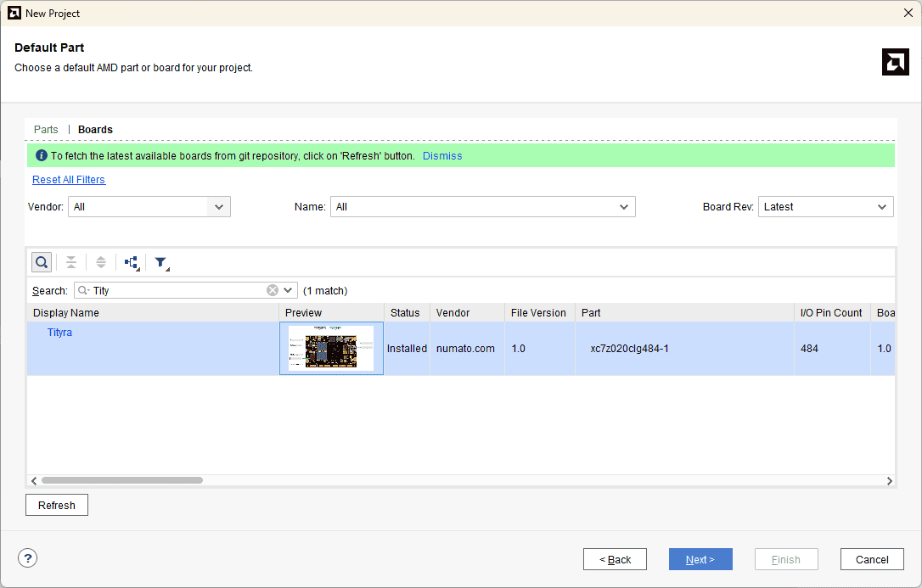The width and height of the screenshot is (922, 588).
Task: Click the AMD logo in header
Action: (x=895, y=62)
